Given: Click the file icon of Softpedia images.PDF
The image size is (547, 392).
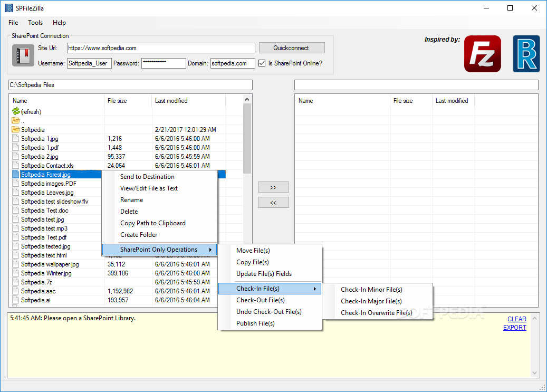Looking at the screenshot, I should (15, 183).
